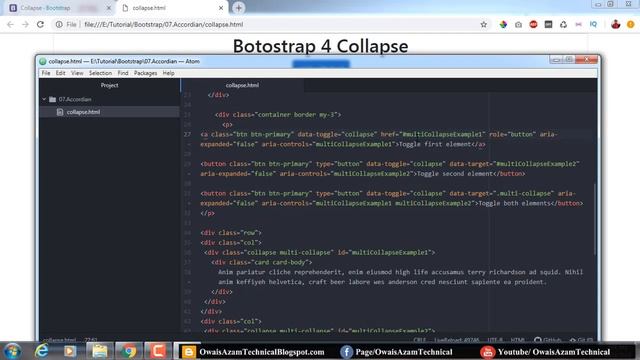Select the collapse.html editor tab
640x360 pixels.
pyautogui.click(x=242, y=85)
